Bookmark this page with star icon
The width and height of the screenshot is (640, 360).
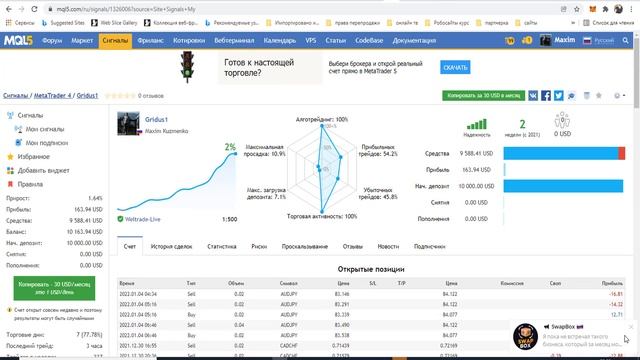(x=576, y=9)
